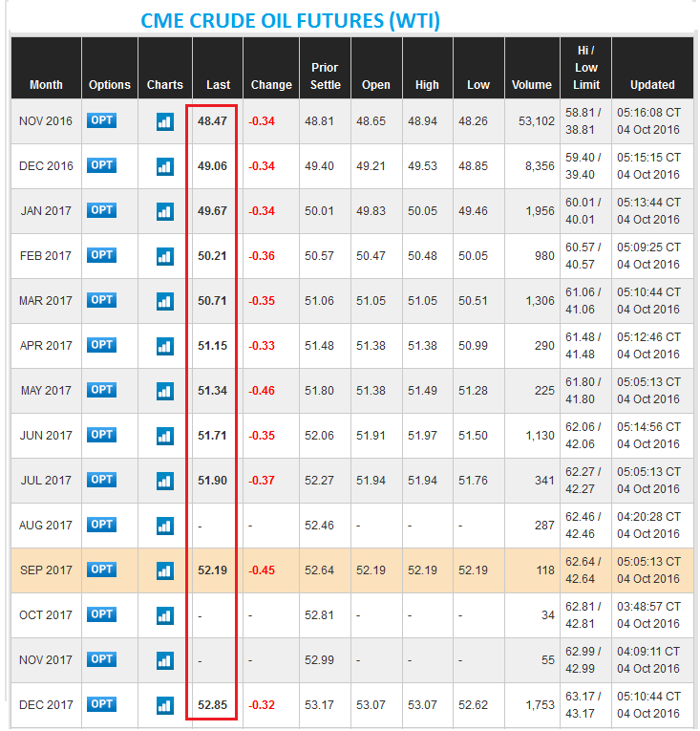Screen dimensions: 700x731
Task: Select the DEC 2017 month cell
Action: click(46, 705)
